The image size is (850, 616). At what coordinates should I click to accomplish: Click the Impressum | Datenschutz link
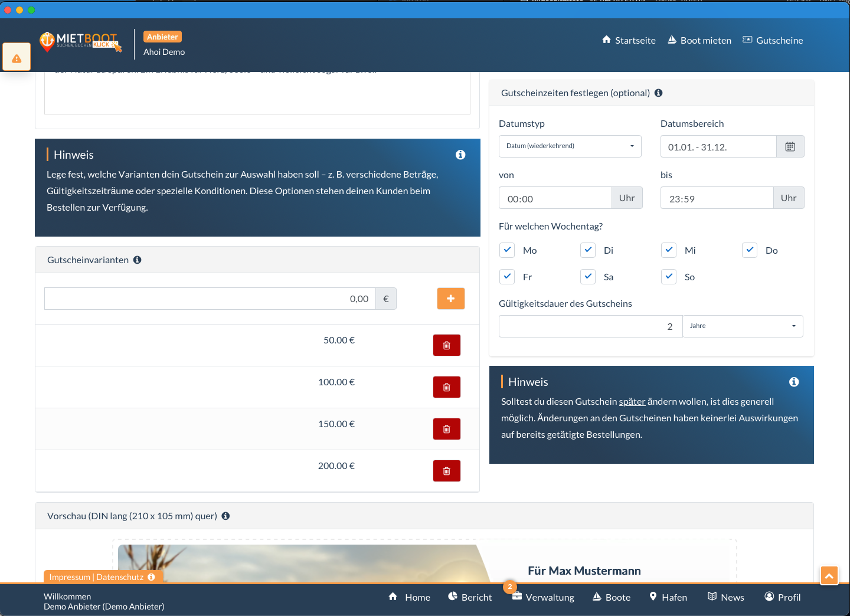(x=96, y=577)
